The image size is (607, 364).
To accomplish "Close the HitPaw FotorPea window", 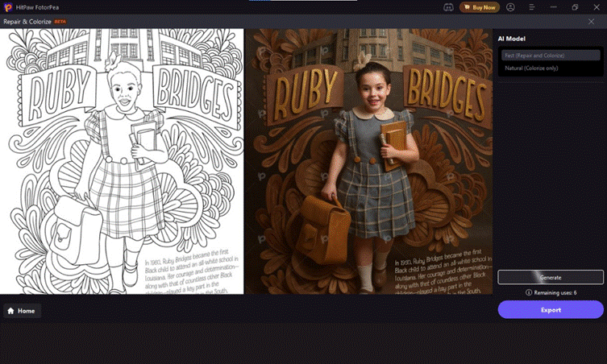I will click(597, 7).
